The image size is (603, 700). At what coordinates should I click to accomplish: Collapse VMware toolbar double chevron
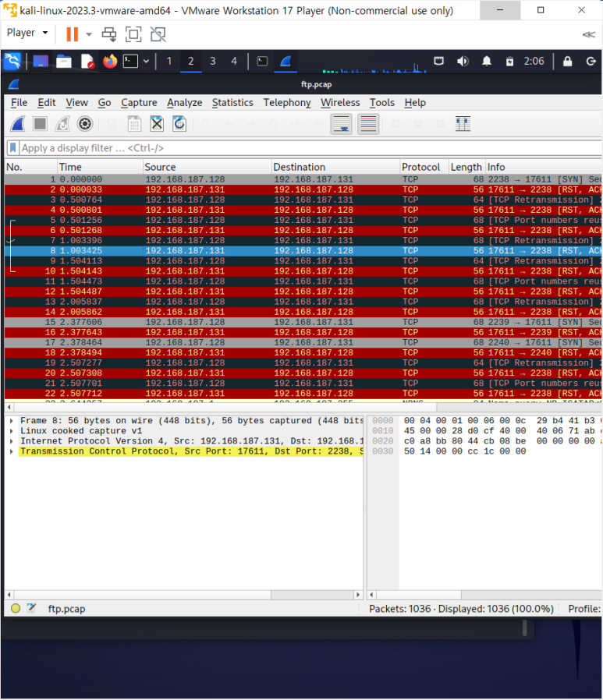(x=589, y=34)
